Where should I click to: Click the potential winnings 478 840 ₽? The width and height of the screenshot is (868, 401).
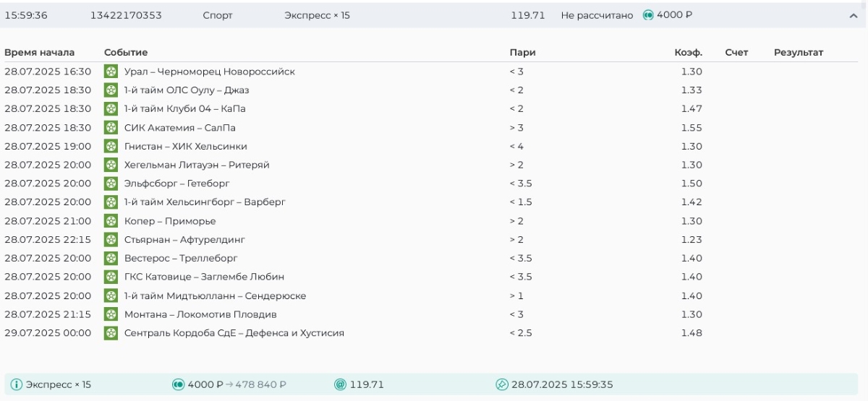tap(258, 384)
